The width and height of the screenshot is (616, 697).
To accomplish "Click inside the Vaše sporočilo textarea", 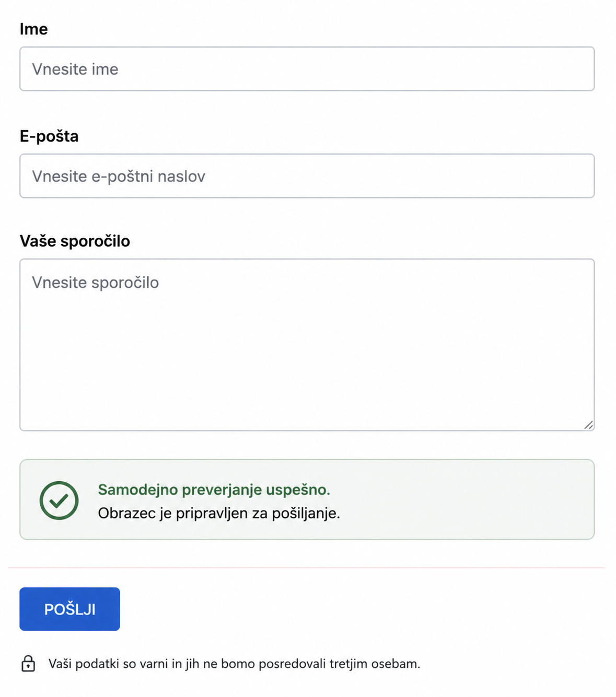I will pyautogui.click(x=307, y=345).
